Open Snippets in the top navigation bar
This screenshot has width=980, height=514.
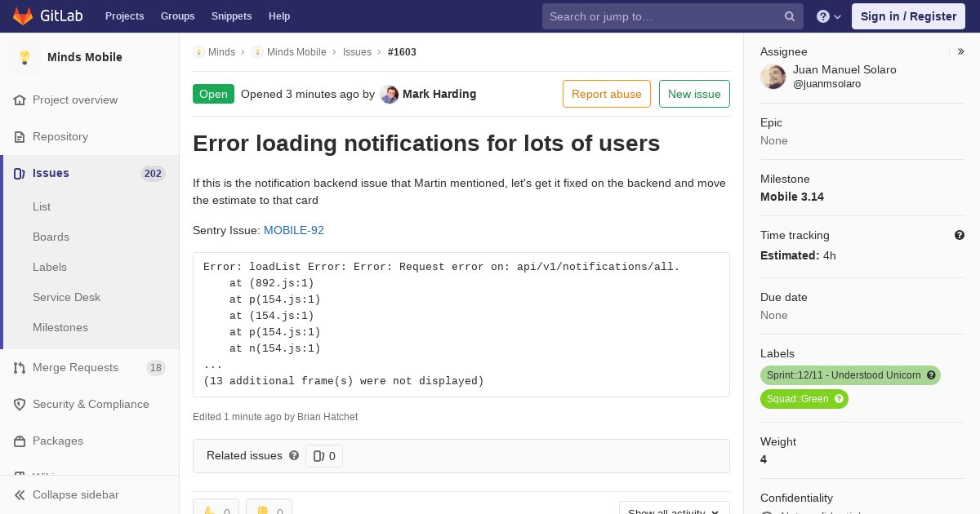(231, 16)
